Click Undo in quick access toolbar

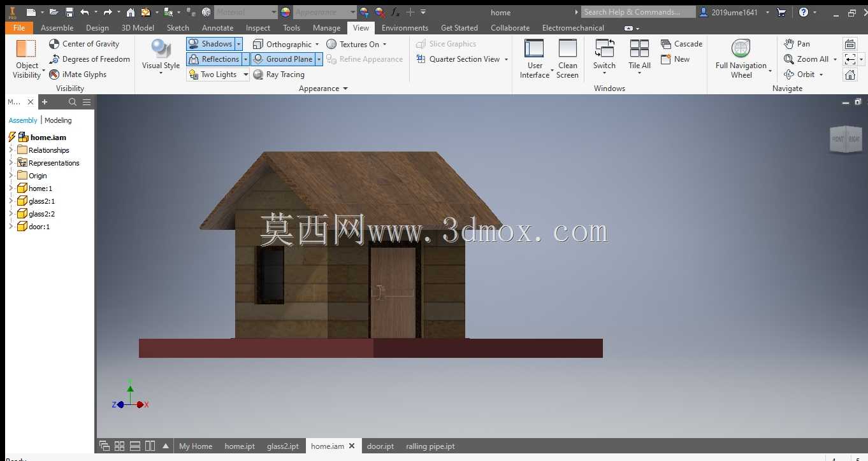pos(84,12)
